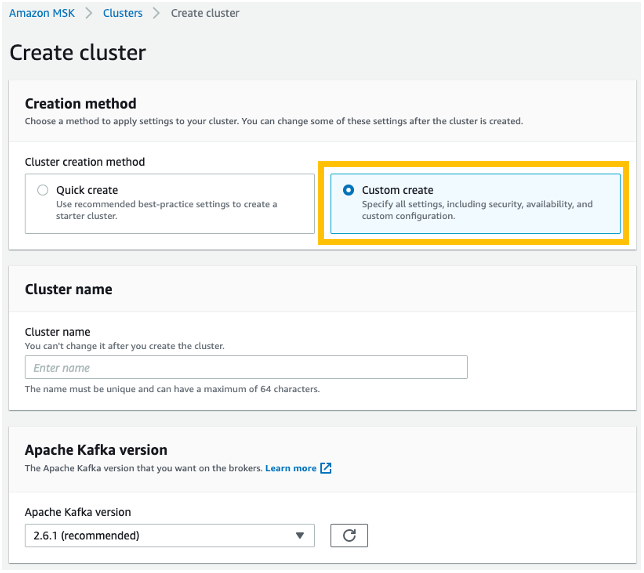This screenshot has width=644, height=573.
Task: Click the Creation method heading
Action: [80, 104]
